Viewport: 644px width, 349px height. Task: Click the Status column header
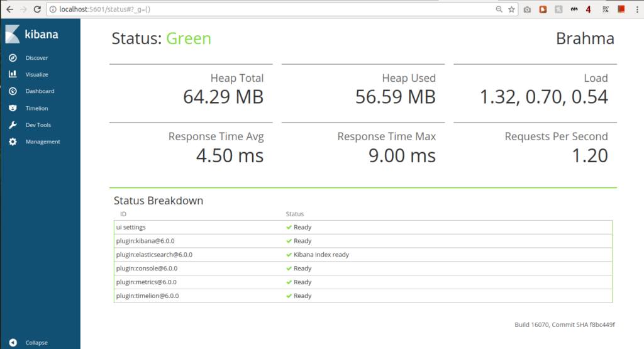(294, 214)
